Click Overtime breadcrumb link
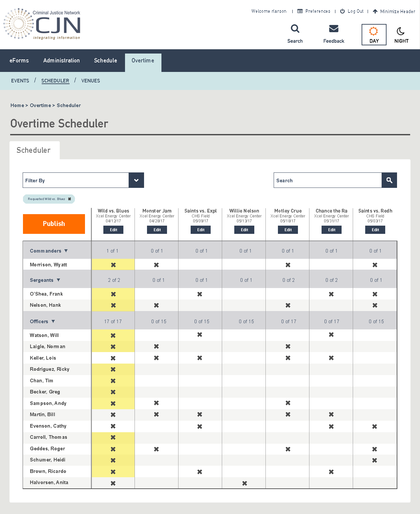 coord(40,105)
